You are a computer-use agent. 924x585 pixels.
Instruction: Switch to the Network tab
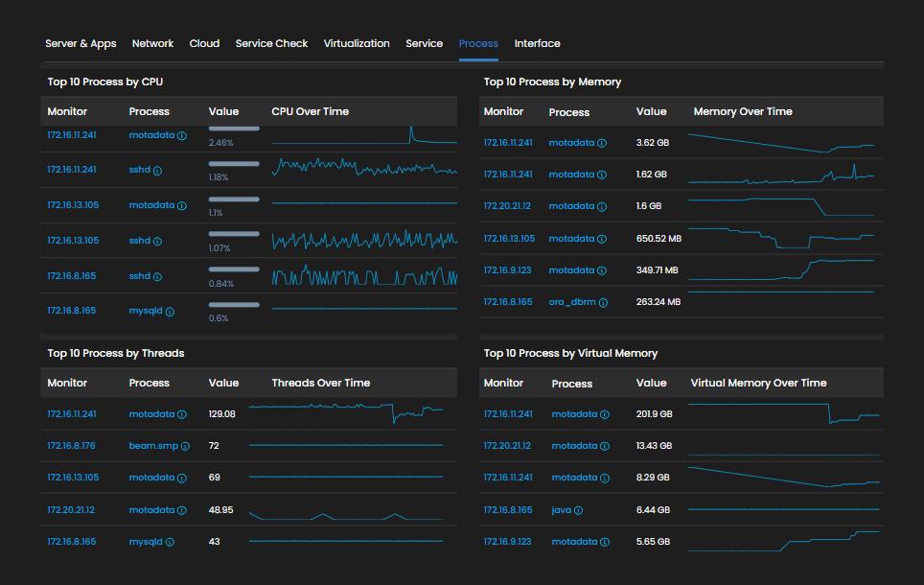point(152,44)
